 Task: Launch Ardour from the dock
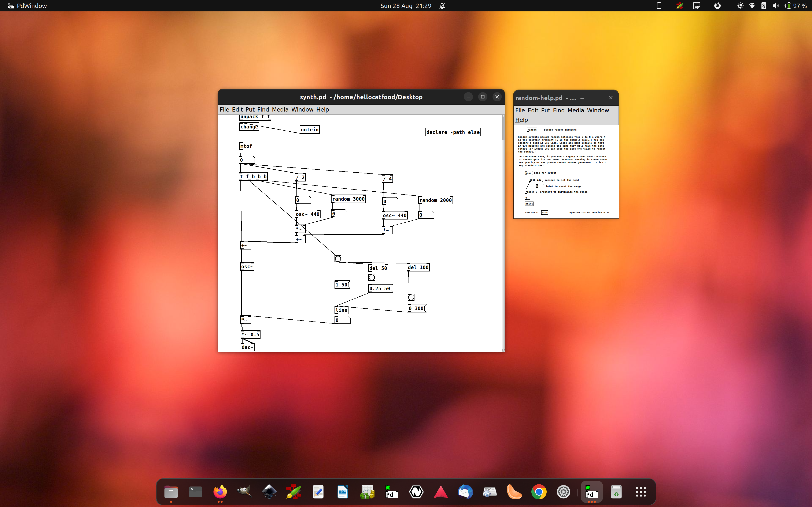click(x=441, y=492)
